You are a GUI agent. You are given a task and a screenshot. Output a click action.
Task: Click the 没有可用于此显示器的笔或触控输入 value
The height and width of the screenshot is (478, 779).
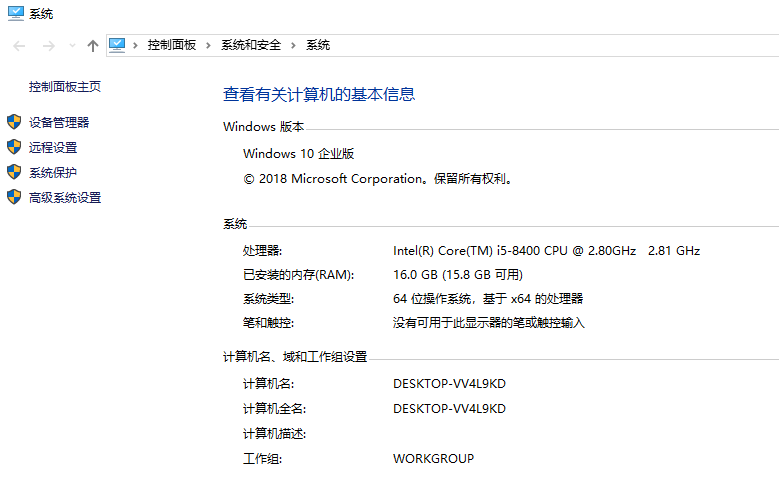tap(488, 323)
